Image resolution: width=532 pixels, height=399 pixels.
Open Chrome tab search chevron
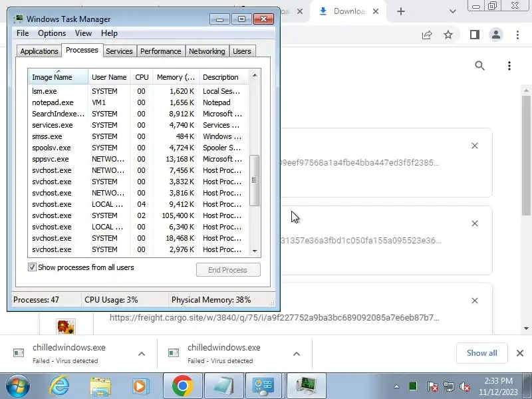pos(453,11)
